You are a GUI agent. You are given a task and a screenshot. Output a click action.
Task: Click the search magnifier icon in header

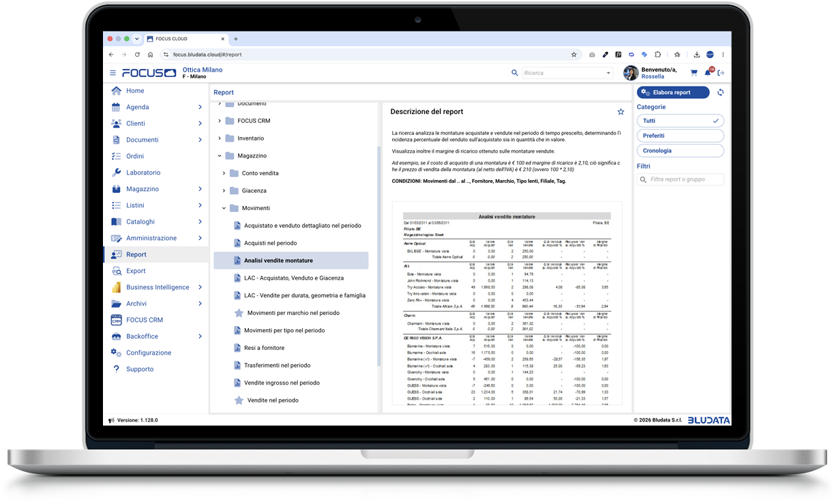[x=515, y=73]
